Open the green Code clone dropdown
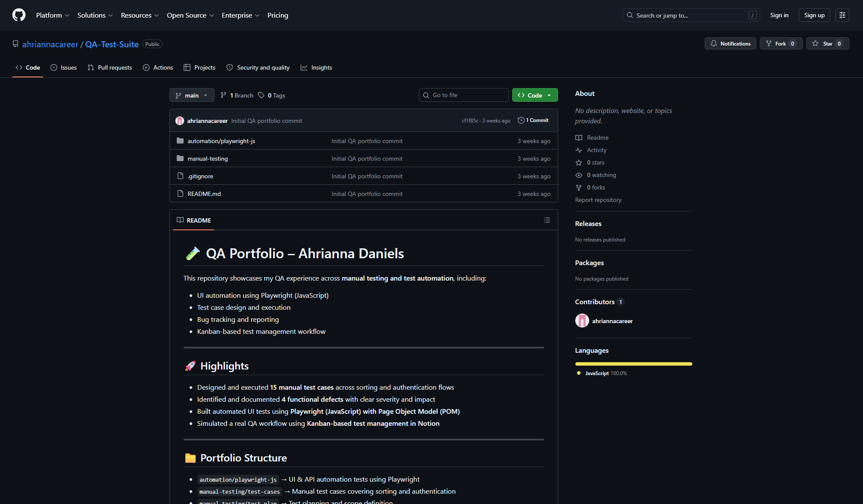 [535, 95]
